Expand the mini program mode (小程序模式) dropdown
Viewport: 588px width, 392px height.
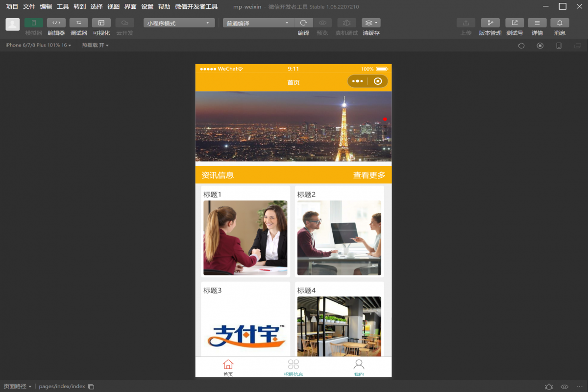[179, 23]
